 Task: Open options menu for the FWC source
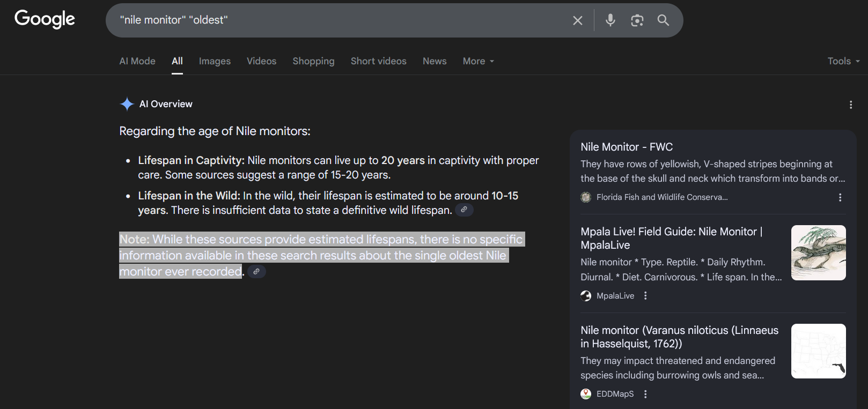click(840, 197)
